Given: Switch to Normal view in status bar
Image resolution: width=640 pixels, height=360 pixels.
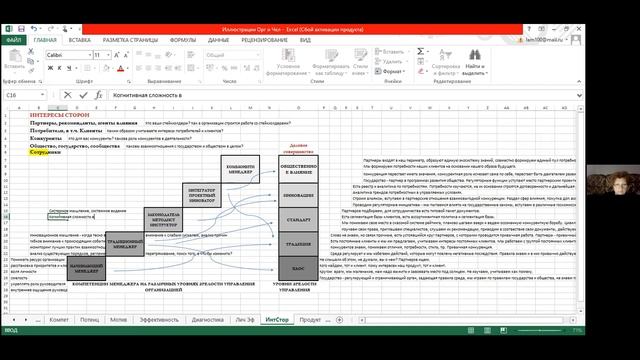Looking at the screenshot, I should click(x=471, y=330).
